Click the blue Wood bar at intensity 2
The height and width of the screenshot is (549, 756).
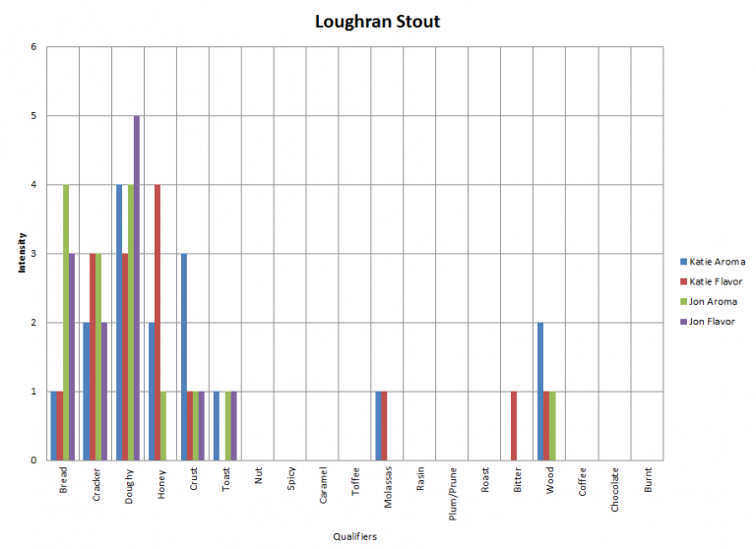click(x=541, y=391)
